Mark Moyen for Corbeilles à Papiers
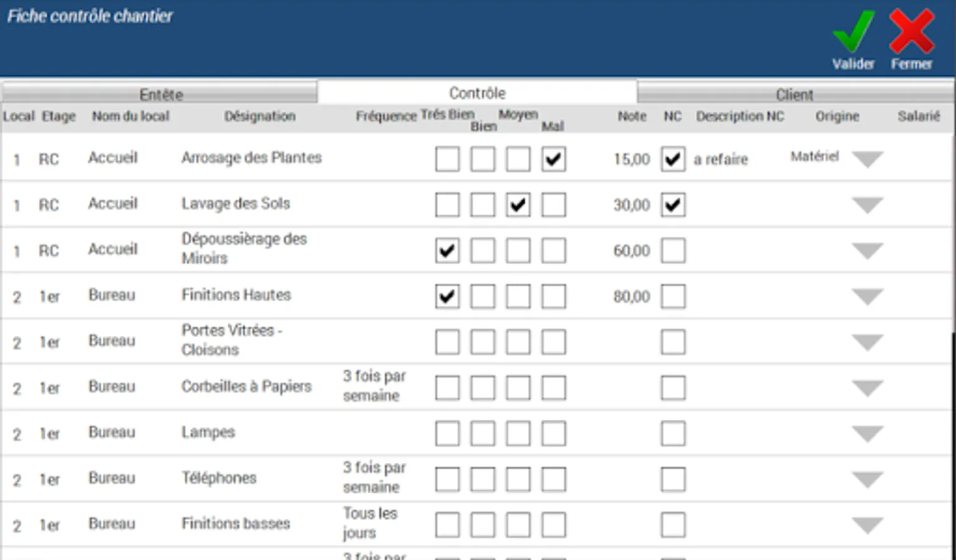The image size is (956, 560). tap(518, 388)
